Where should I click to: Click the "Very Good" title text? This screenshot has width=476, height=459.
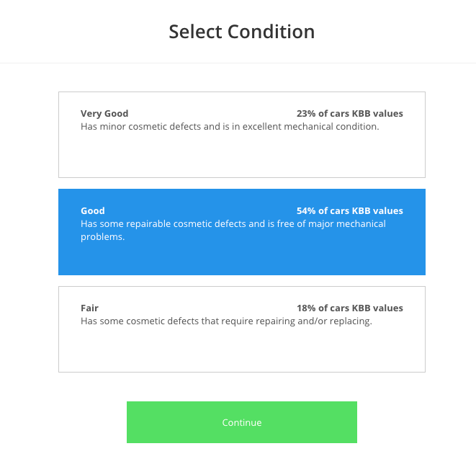(x=104, y=113)
